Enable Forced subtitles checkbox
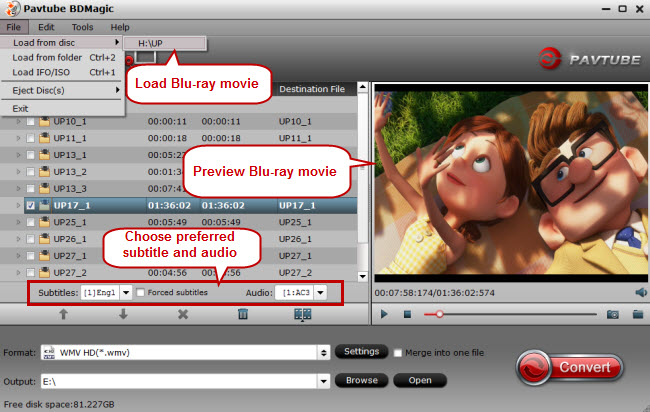The image size is (650, 412). tap(141, 293)
